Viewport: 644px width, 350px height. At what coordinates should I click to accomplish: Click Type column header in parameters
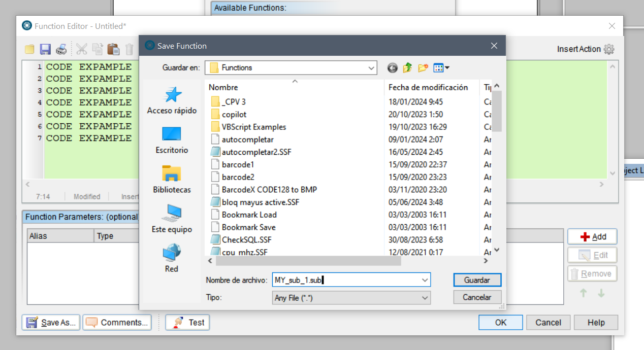coord(117,236)
